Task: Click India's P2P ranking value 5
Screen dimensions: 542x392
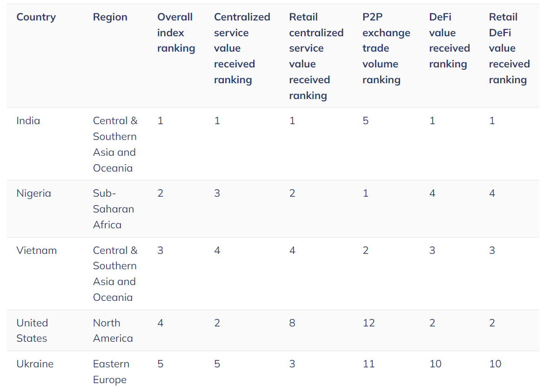Action: pyautogui.click(x=365, y=121)
